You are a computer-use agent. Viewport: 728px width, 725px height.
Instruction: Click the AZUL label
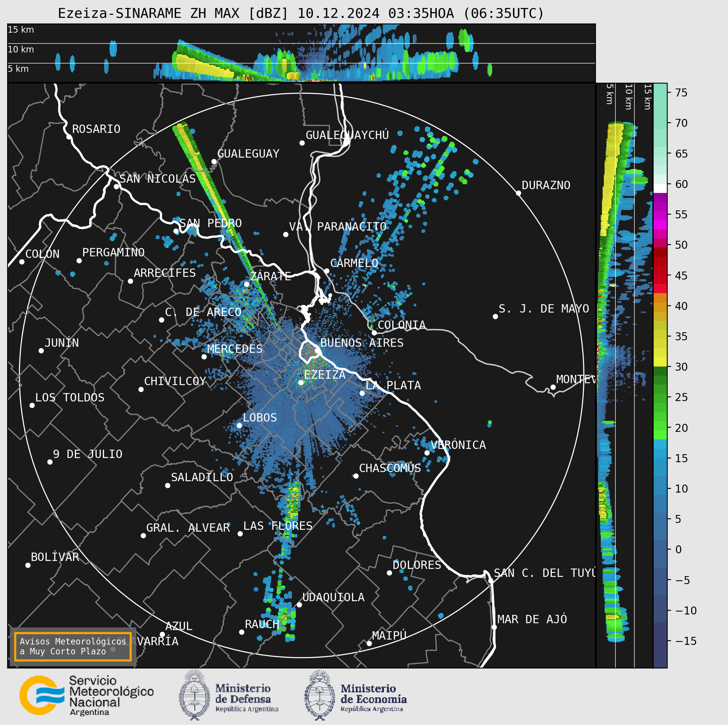pos(178,626)
